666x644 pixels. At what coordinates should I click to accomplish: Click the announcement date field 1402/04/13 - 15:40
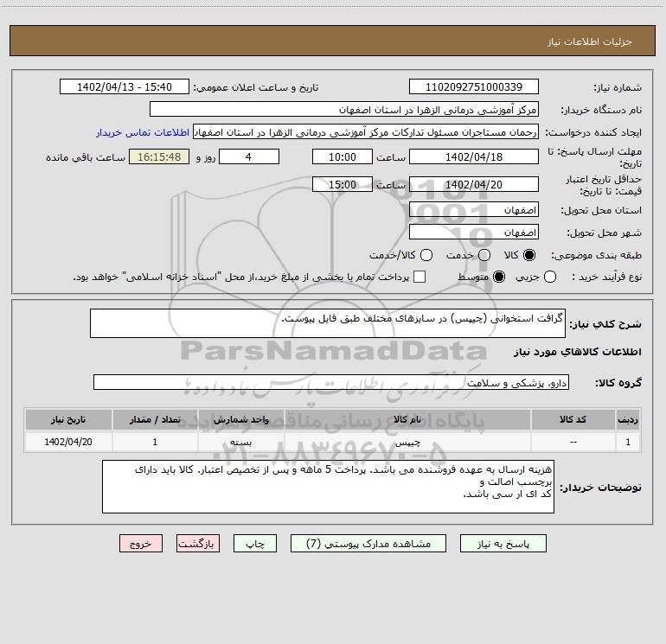[125, 87]
